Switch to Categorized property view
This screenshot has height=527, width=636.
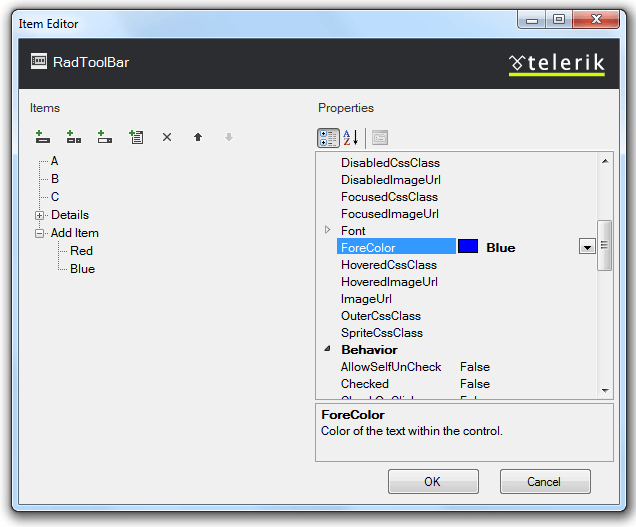point(328,138)
